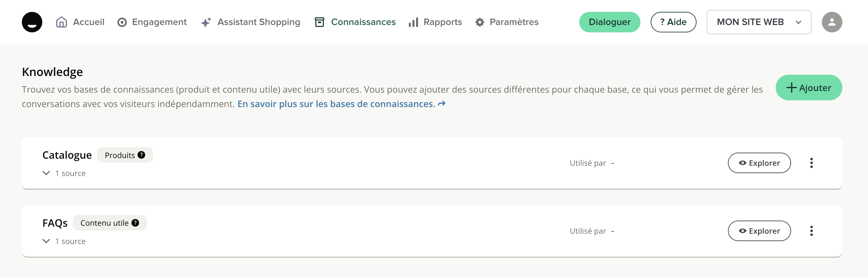Open the user profile avatar
The height and width of the screenshot is (277, 868).
coord(831,22)
